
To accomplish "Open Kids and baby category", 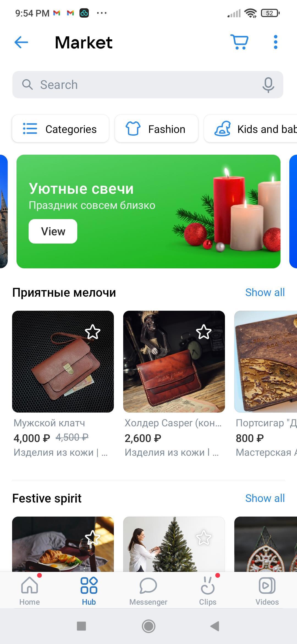I will pos(251,129).
